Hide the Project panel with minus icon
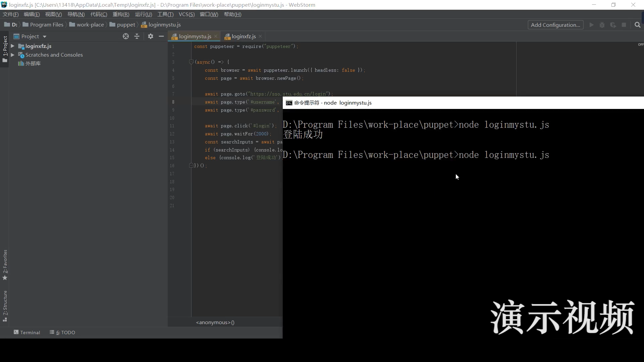The width and height of the screenshot is (644, 362). click(161, 36)
